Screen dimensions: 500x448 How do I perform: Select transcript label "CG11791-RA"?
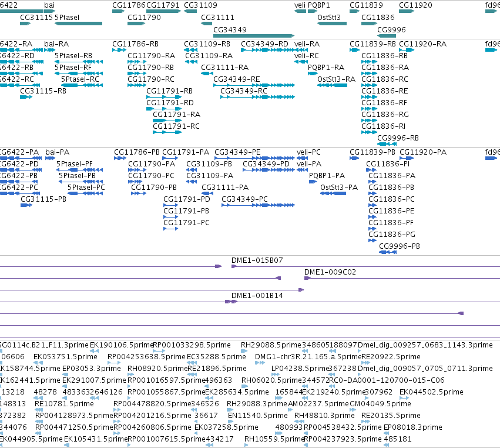pos(177,115)
